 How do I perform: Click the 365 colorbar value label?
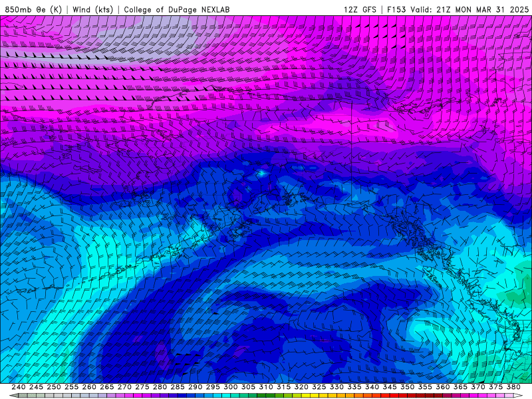pyautogui.click(x=460, y=387)
